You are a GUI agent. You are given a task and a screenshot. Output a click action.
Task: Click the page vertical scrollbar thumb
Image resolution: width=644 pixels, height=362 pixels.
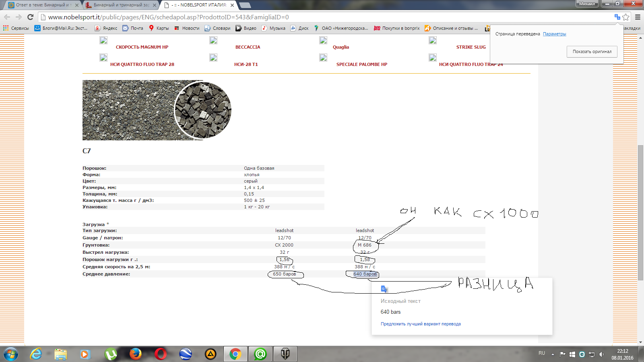(640, 213)
